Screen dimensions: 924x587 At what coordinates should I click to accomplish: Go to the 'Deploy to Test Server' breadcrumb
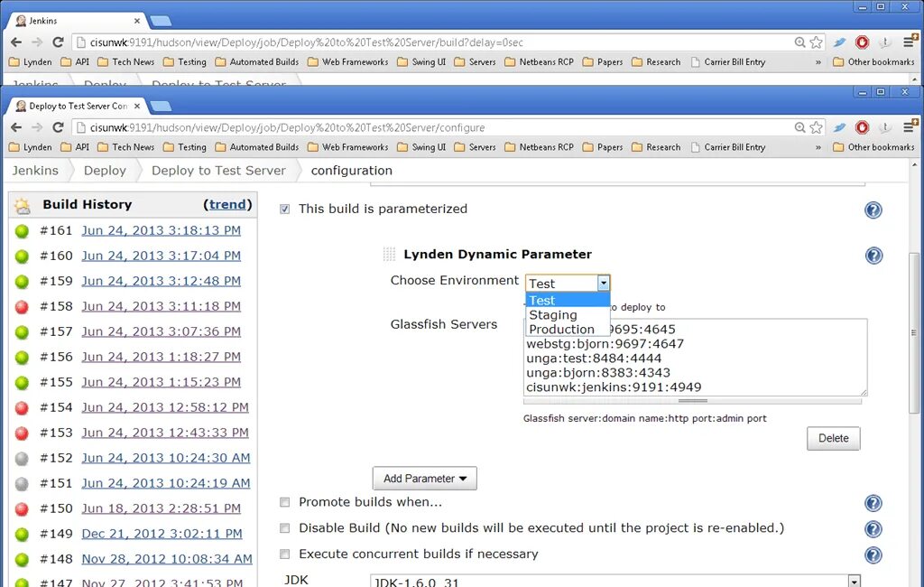tap(218, 171)
